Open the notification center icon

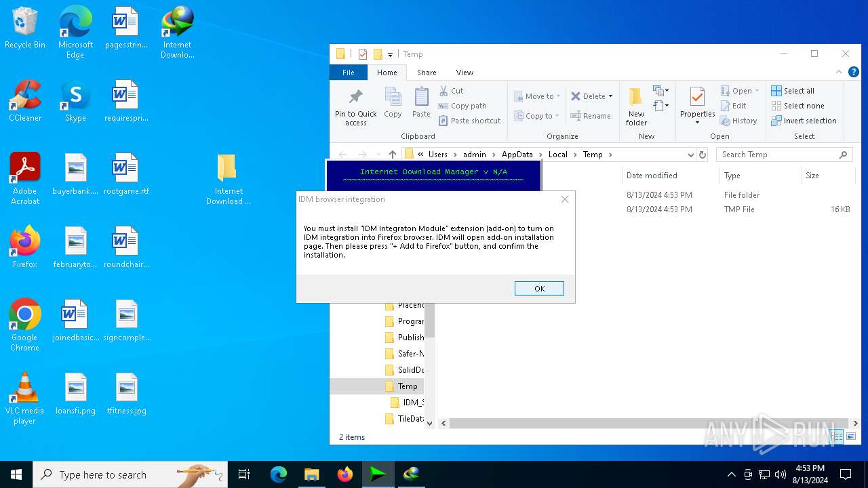click(846, 474)
